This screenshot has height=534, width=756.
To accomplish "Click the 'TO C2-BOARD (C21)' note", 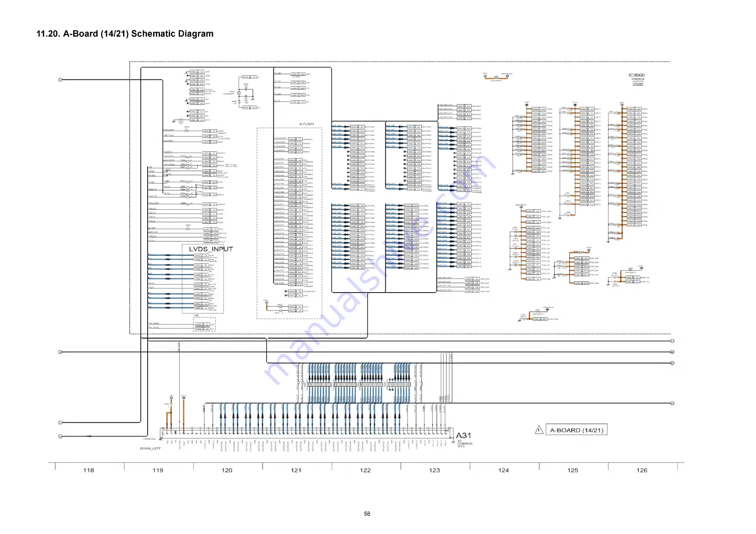I will point(465,444).
